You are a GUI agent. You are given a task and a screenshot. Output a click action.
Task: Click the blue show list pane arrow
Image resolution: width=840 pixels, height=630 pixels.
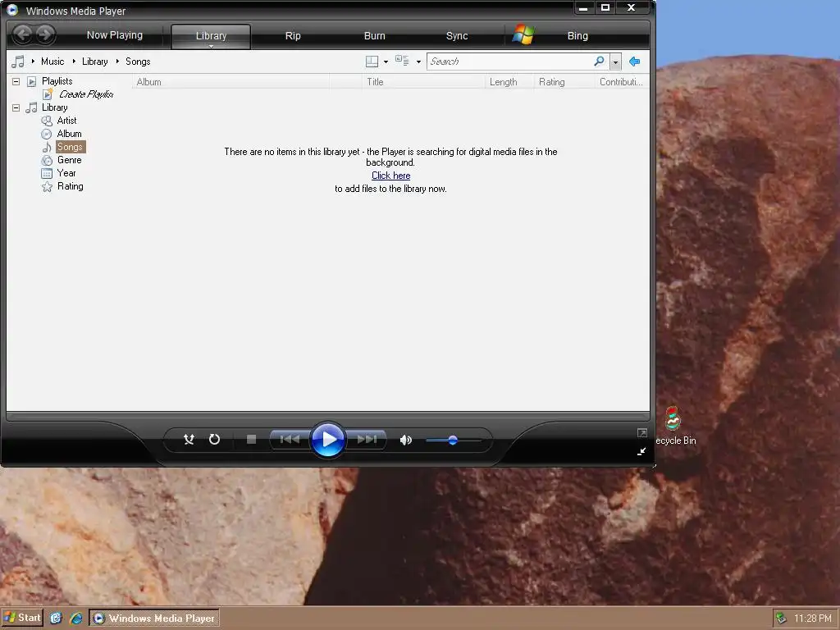click(x=635, y=62)
